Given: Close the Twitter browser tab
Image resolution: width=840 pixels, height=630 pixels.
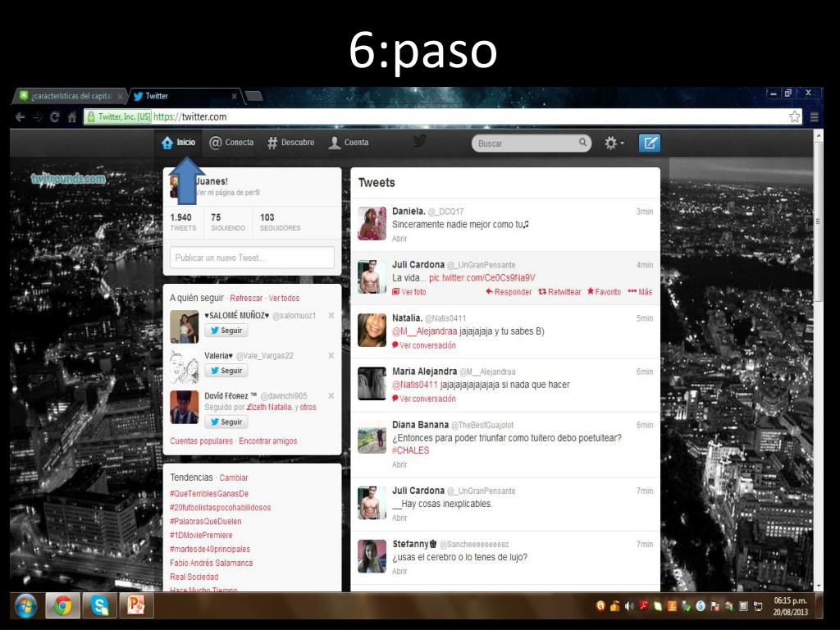Looking at the screenshot, I should [x=234, y=97].
